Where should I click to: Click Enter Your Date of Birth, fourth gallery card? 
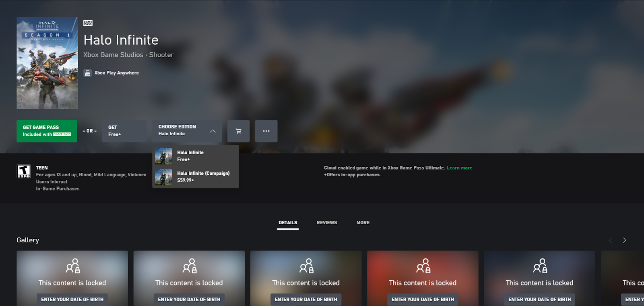coord(423,300)
